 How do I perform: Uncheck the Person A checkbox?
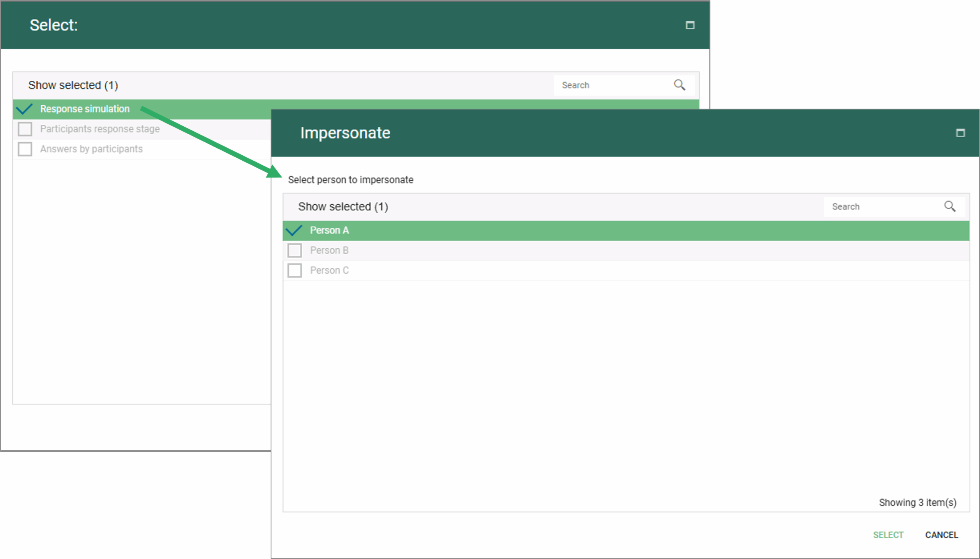294,230
